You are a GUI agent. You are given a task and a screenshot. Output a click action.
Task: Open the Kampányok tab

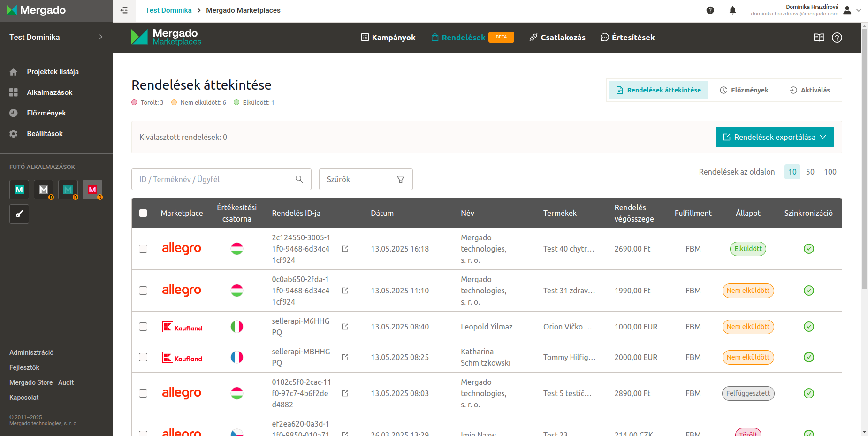click(x=388, y=38)
